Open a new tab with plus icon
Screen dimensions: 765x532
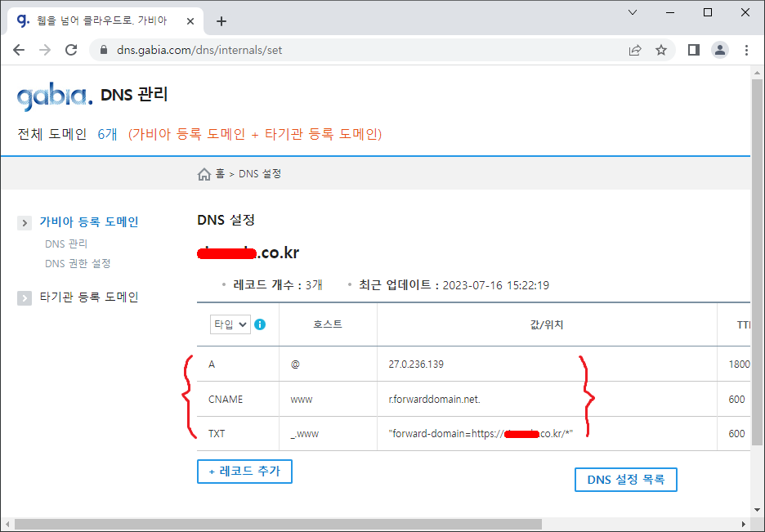point(221,21)
